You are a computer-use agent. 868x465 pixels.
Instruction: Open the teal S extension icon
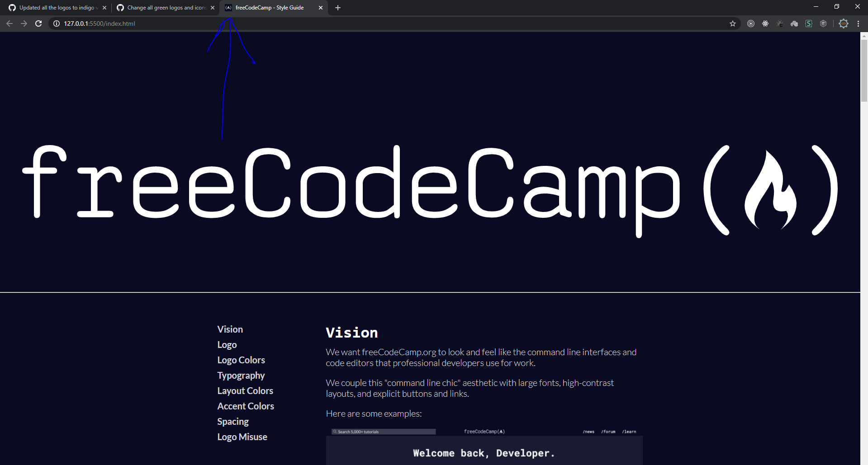pyautogui.click(x=809, y=23)
